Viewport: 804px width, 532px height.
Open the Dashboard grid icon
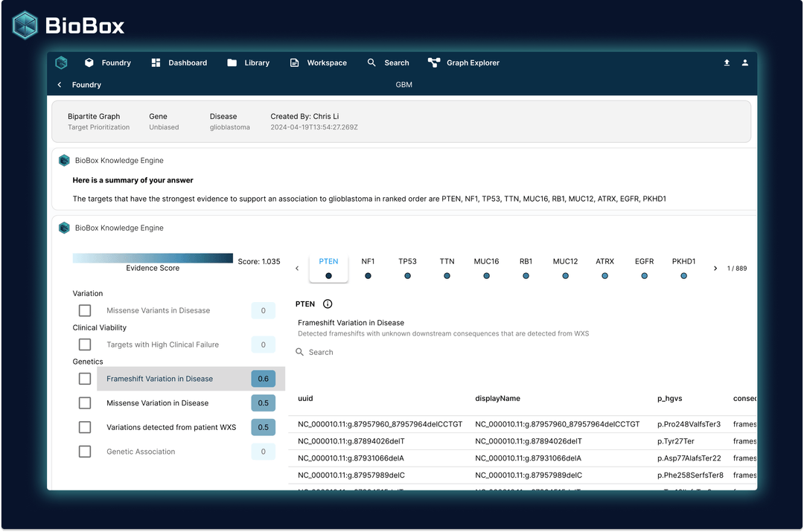click(x=156, y=63)
